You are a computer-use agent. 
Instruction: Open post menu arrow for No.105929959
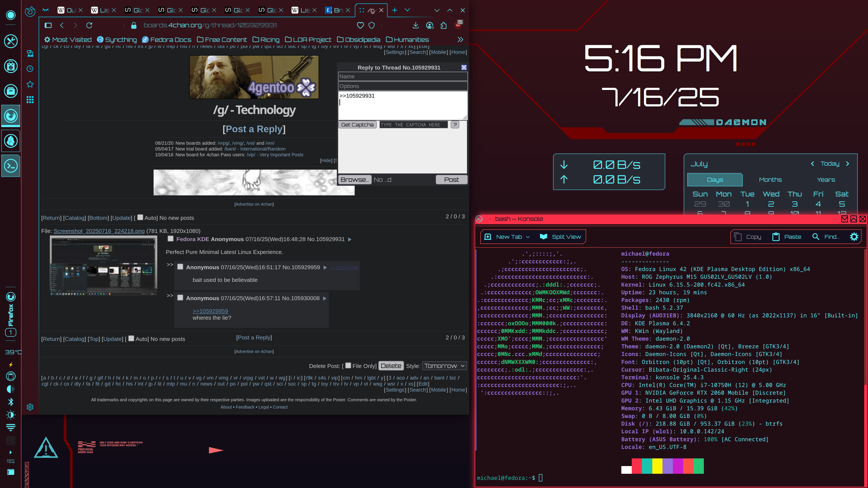pyautogui.click(x=325, y=267)
